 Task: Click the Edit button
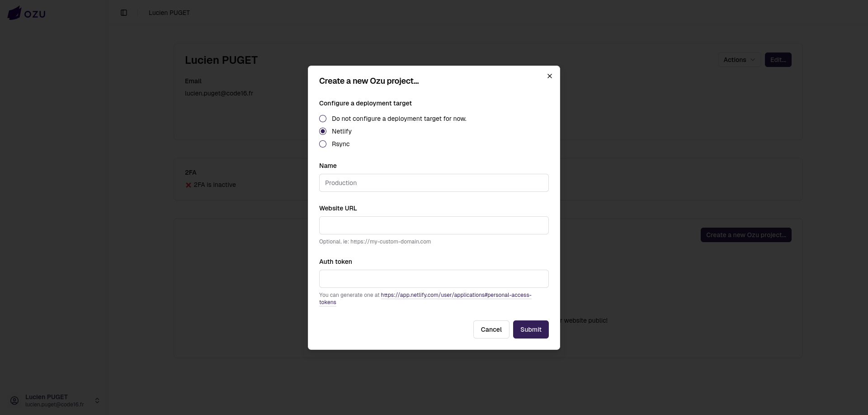778,59
